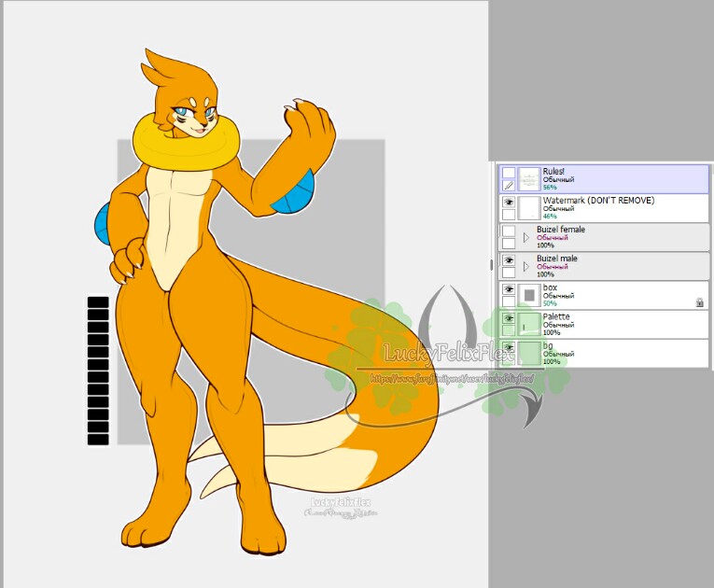
Task: Show the Buizel female layer group
Action: click(x=509, y=231)
